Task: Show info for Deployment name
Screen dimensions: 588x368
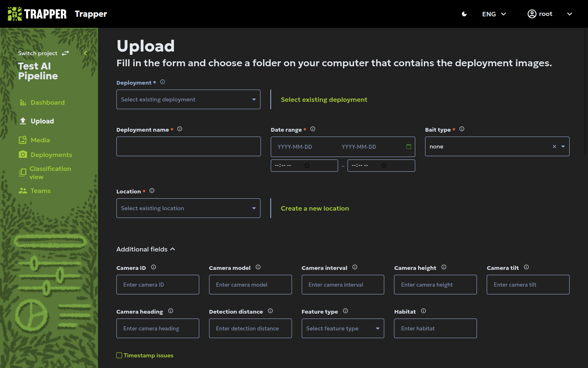Action: click(x=180, y=129)
